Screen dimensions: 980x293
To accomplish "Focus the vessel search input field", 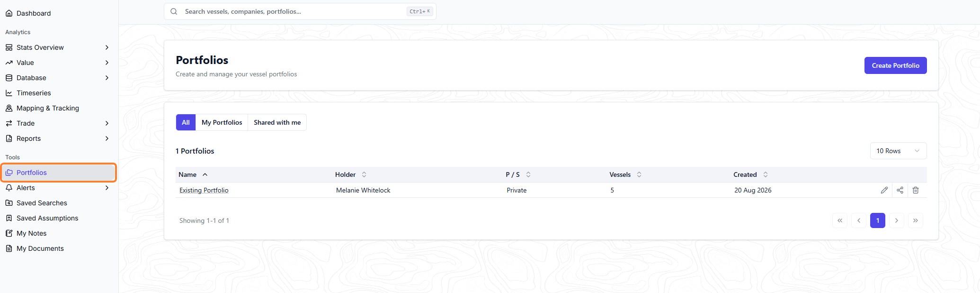I will click(300, 11).
